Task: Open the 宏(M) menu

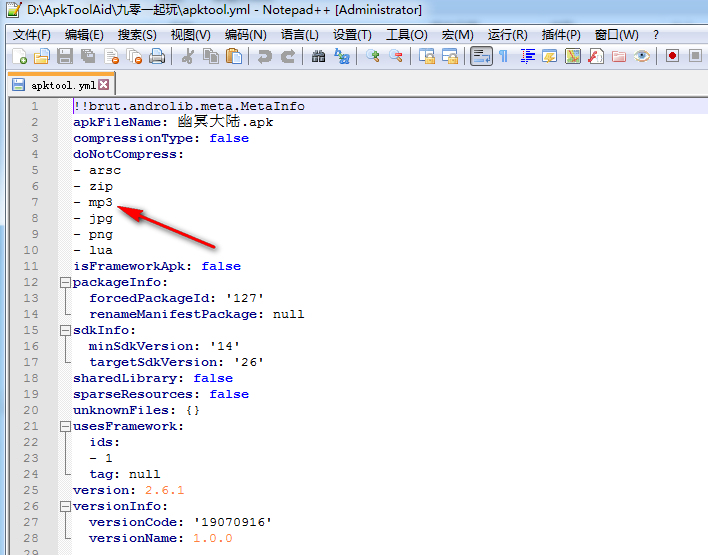Action: point(457,35)
